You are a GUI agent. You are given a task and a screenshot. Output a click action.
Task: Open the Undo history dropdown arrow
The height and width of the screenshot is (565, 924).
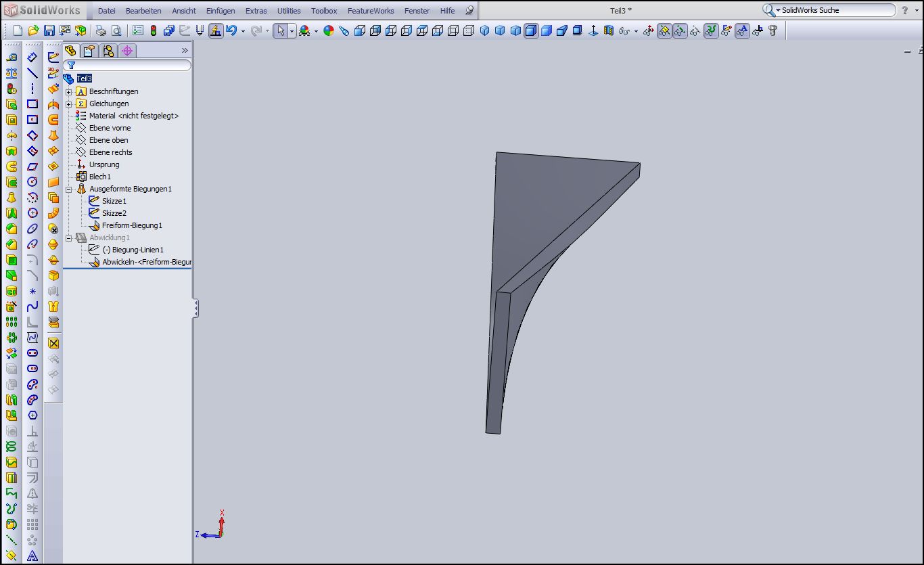click(x=243, y=31)
